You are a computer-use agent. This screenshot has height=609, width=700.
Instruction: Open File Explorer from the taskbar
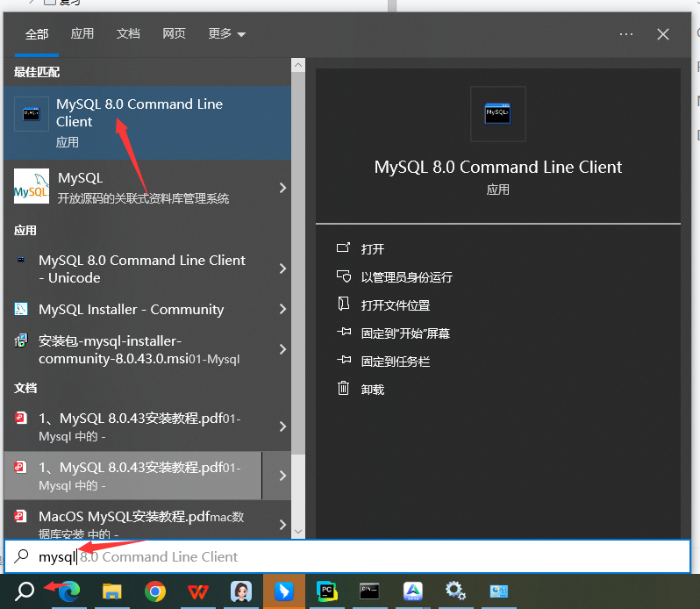pyautogui.click(x=111, y=591)
